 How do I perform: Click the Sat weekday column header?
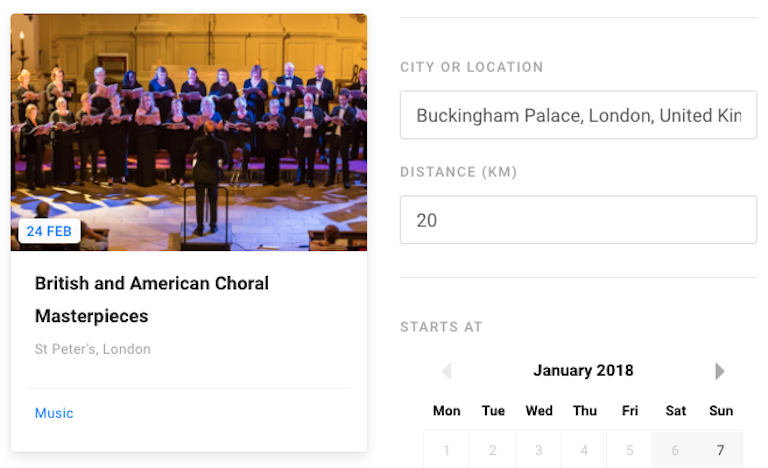tap(675, 410)
